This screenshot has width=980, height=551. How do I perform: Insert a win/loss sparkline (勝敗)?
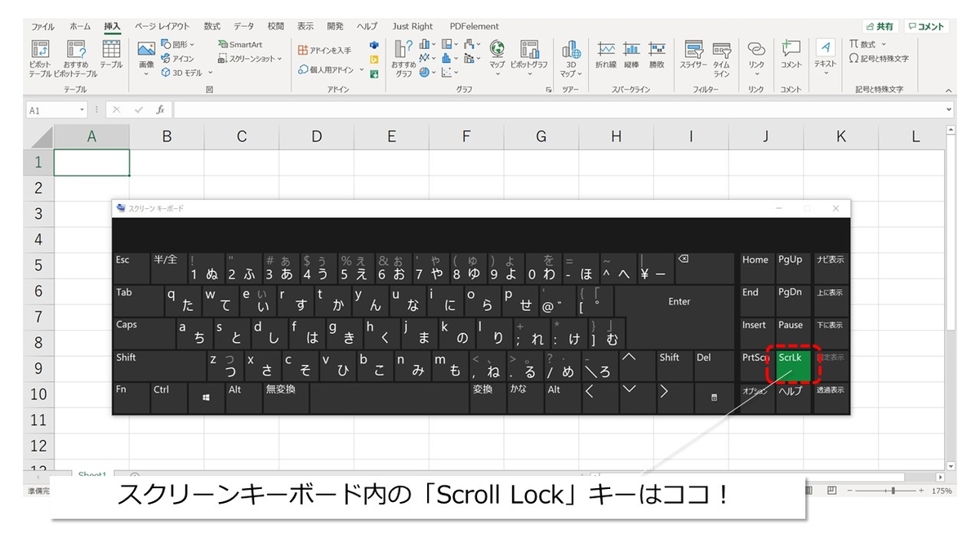tap(657, 56)
